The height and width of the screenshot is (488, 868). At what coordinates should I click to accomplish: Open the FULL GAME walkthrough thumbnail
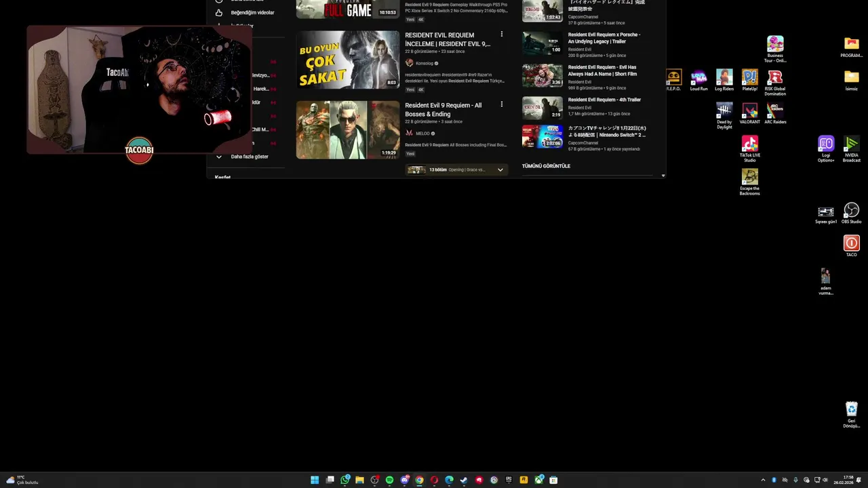(x=348, y=9)
